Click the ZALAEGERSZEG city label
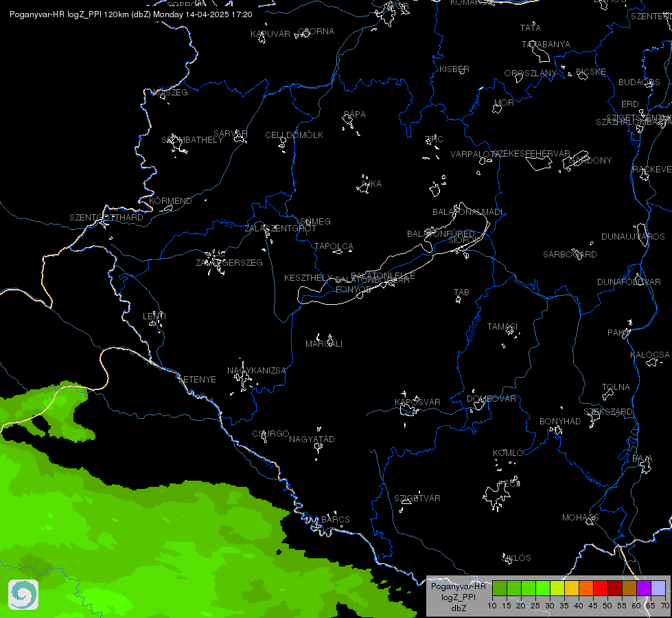Screen dimensions: 672x618 click(229, 262)
